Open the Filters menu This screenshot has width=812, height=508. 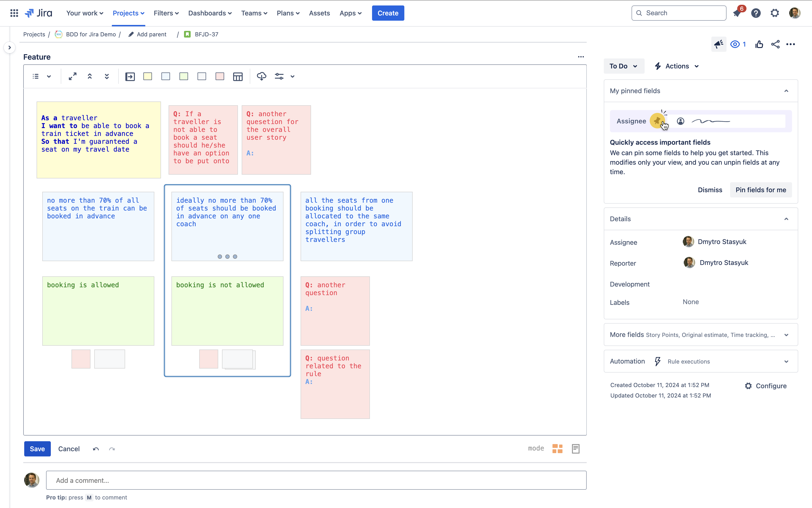coord(166,13)
